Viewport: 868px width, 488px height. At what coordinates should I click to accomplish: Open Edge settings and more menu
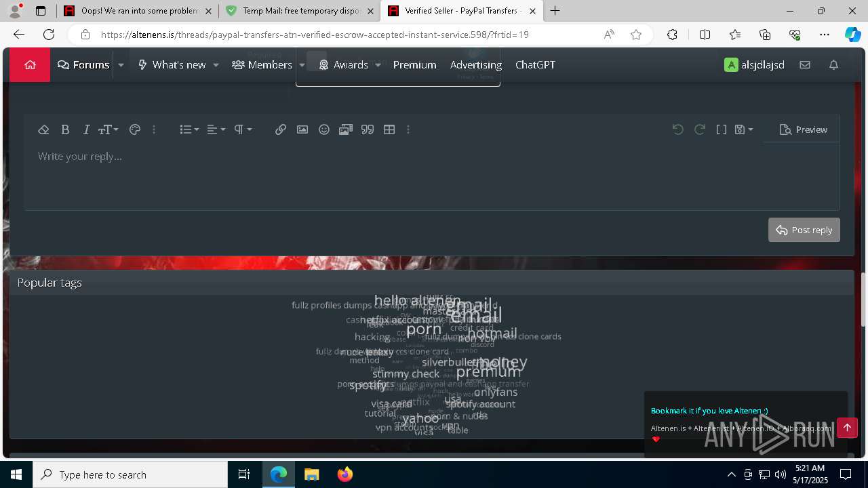pyautogui.click(x=825, y=35)
